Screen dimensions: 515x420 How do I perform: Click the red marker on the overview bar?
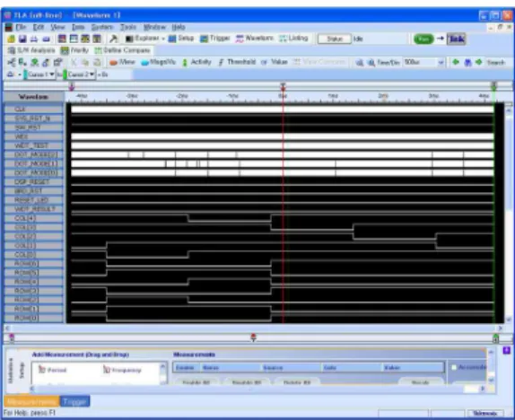click(x=253, y=337)
